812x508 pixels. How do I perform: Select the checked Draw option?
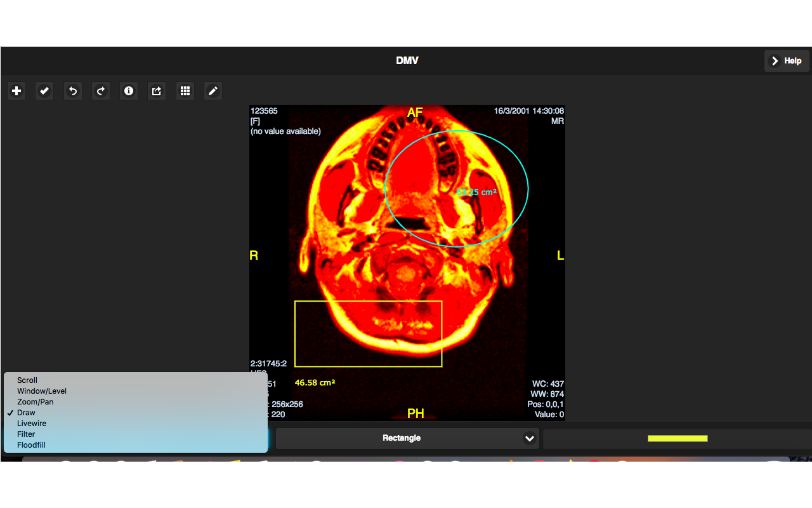coord(136,413)
